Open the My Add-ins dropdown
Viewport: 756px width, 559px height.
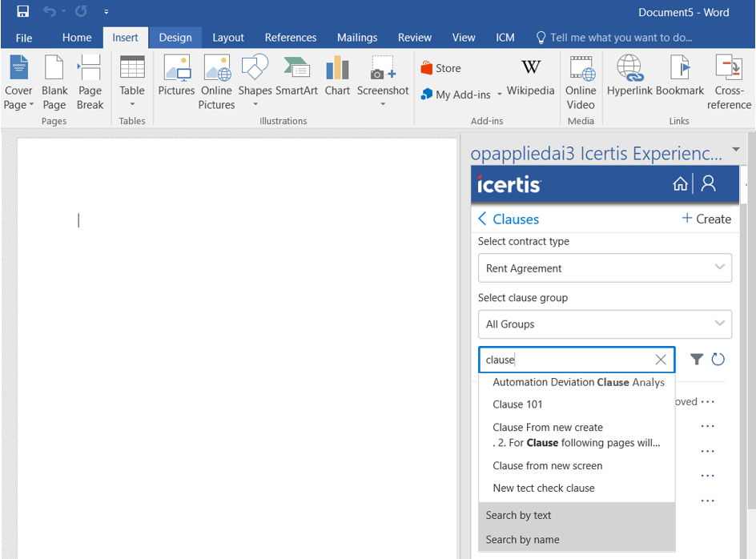point(461,95)
